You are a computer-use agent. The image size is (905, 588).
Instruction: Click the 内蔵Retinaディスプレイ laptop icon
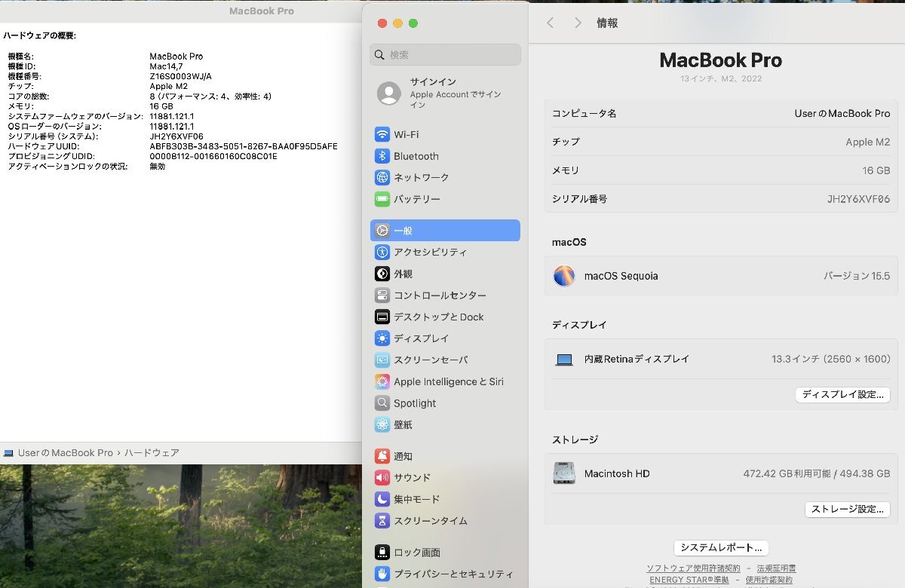click(564, 360)
